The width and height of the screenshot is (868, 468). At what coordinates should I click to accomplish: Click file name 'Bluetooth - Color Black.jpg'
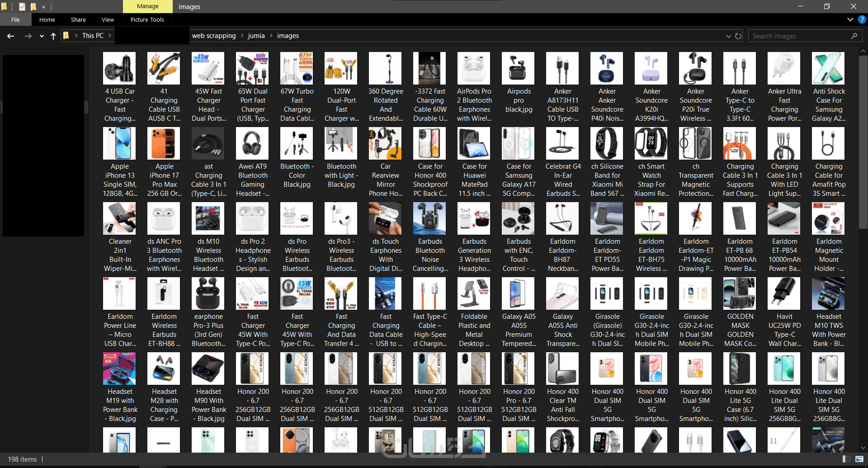coord(297,175)
